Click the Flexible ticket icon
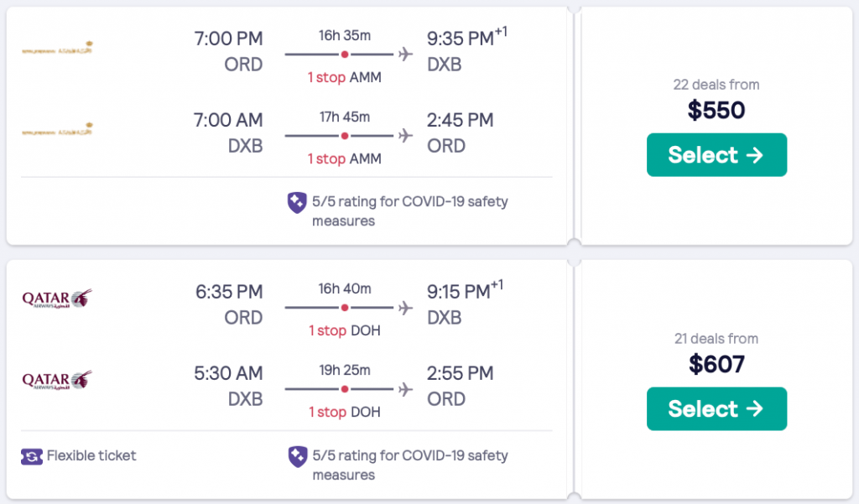 point(31,456)
